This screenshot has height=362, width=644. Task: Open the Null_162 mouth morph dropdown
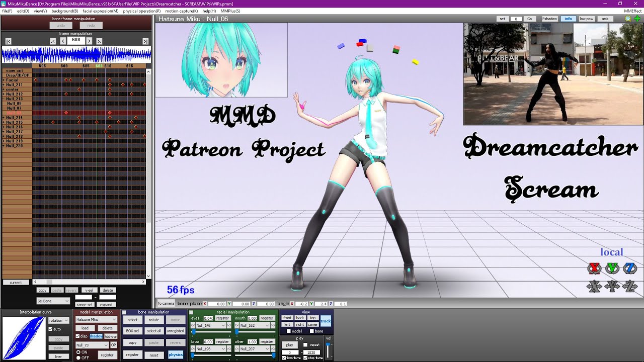(255, 325)
